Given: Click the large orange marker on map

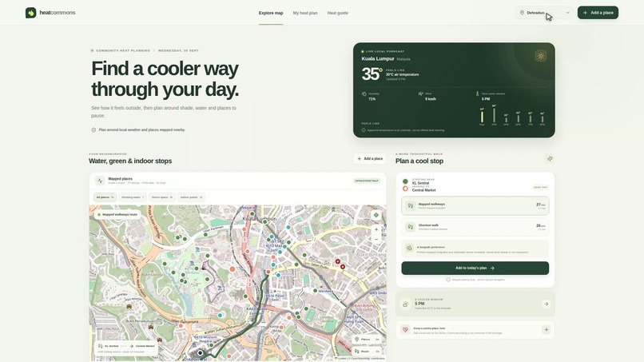Looking at the screenshot, I should coord(233,269).
